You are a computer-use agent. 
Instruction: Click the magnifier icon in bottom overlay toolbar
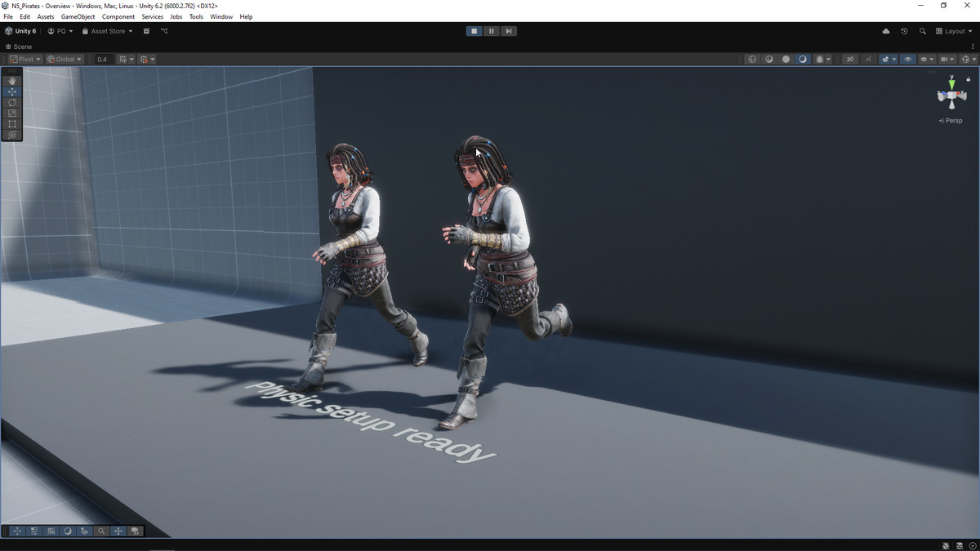101,531
